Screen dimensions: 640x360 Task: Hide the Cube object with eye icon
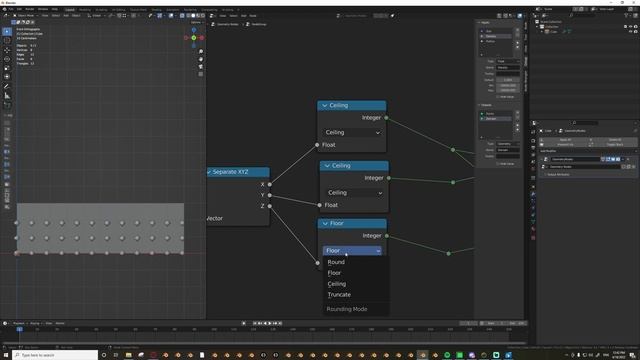click(x=631, y=31)
